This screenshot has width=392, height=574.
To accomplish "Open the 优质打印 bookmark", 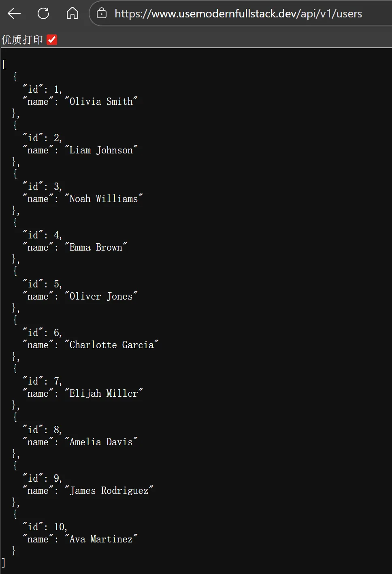I will [x=22, y=39].
